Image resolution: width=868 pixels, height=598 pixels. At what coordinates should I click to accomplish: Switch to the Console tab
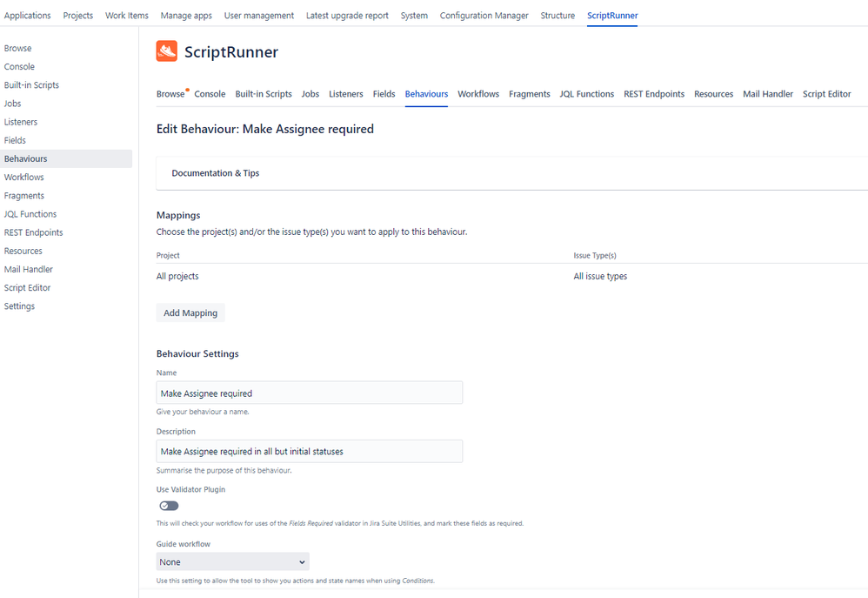[210, 94]
